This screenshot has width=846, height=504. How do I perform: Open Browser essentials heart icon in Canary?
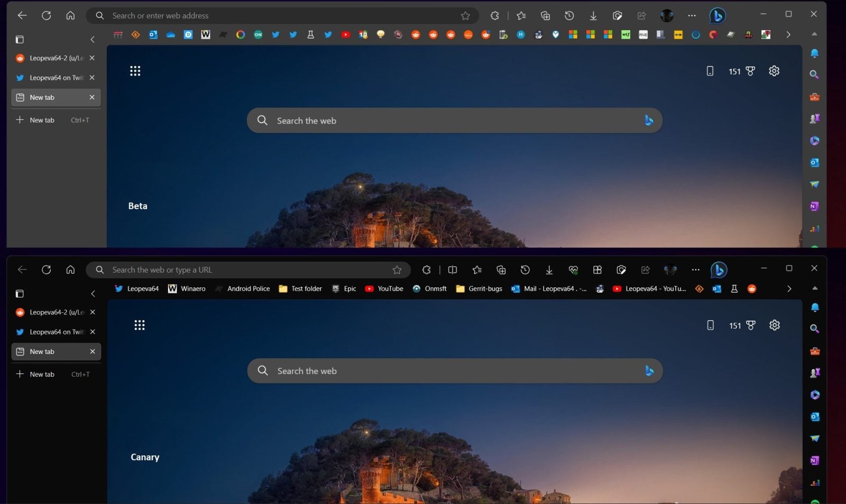point(573,270)
